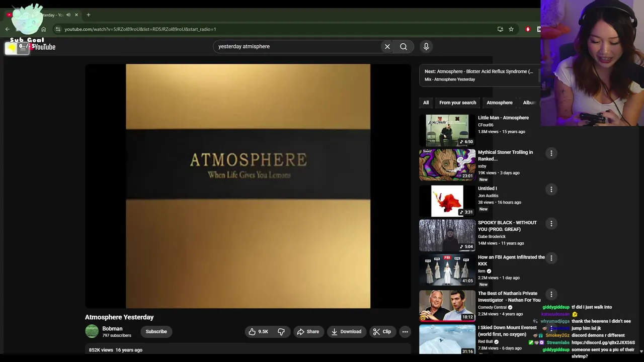This screenshot has width=644, height=362.
Task: Play the Atmosphere album video player
Action: click(x=248, y=186)
